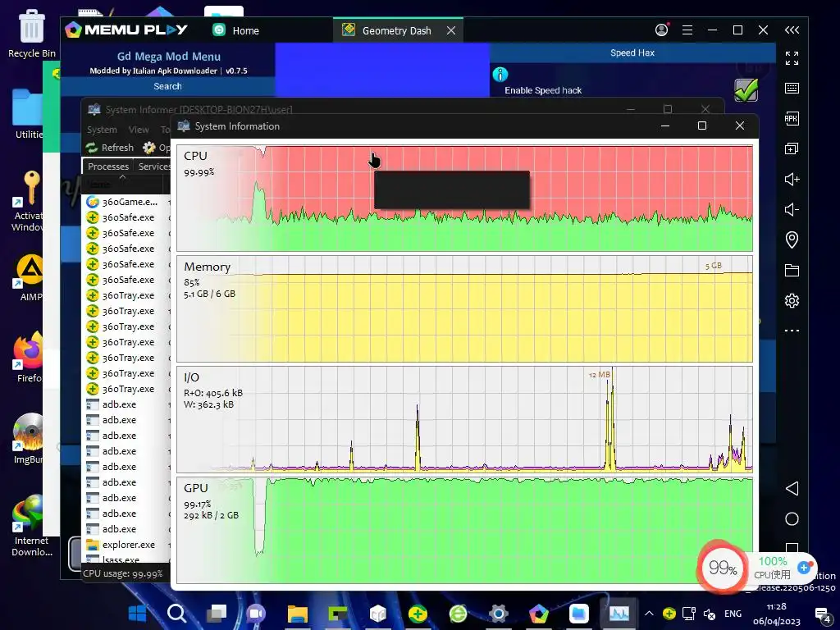Image resolution: width=840 pixels, height=630 pixels.
Task: Switch to MEmu Home tab
Action: (x=235, y=30)
